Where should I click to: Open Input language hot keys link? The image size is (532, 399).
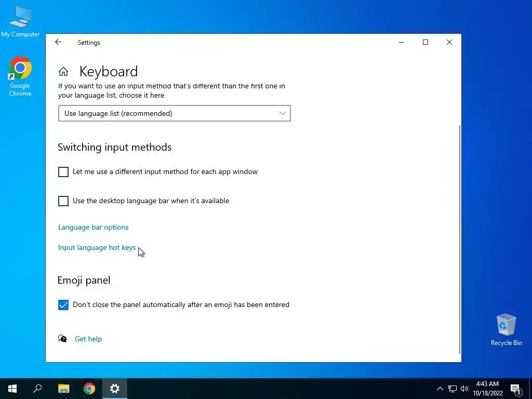(x=97, y=248)
